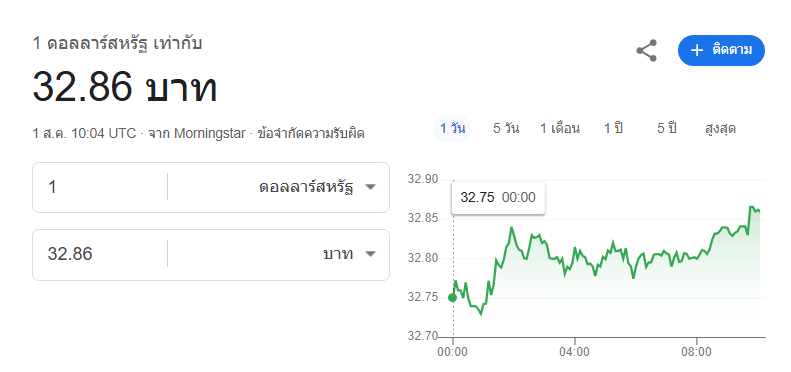This screenshot has width=791, height=372.
Task: Open the baht currency dropdown arrow
Action: click(370, 254)
